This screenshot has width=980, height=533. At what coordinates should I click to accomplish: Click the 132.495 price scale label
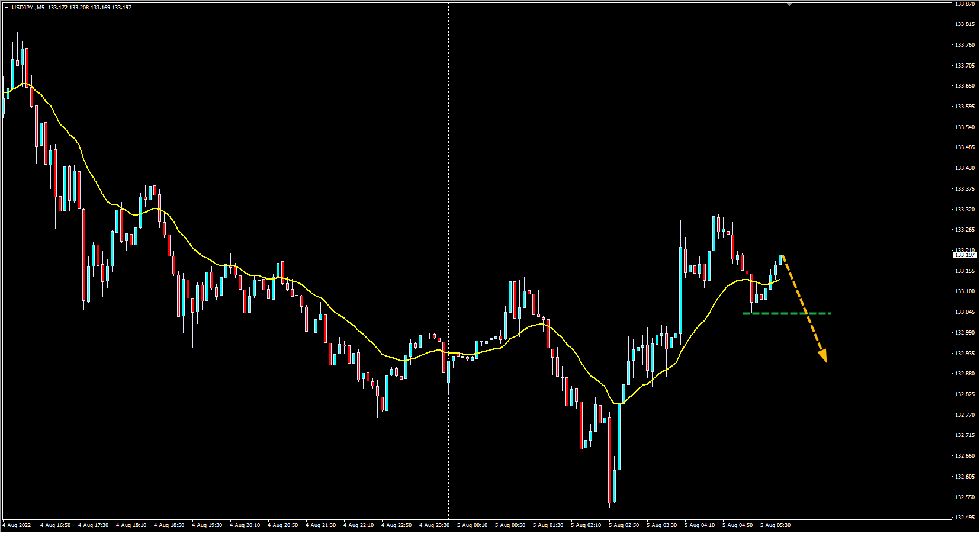point(965,518)
